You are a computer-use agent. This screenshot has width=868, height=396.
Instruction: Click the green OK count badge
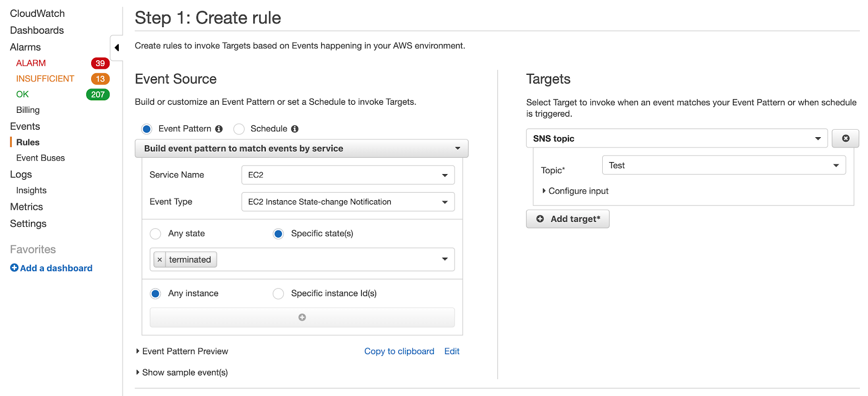(98, 94)
